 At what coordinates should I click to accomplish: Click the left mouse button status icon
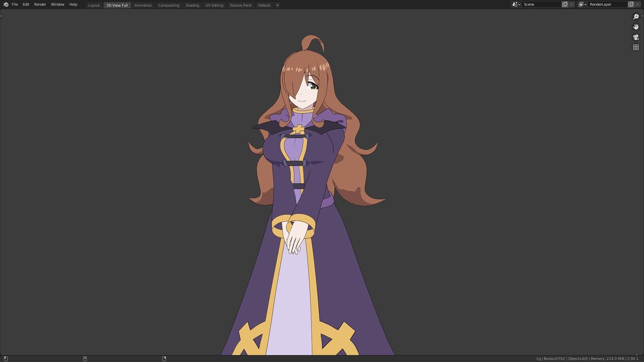pyautogui.click(x=6, y=359)
